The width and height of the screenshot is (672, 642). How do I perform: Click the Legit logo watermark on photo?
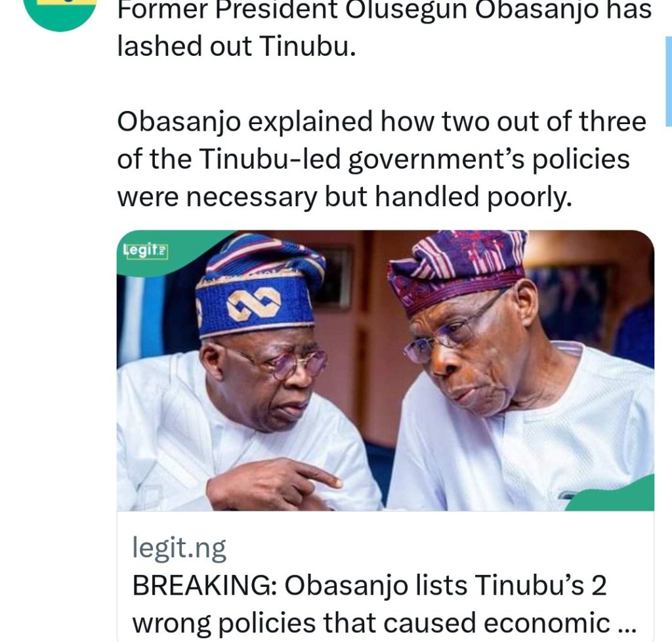point(146,251)
